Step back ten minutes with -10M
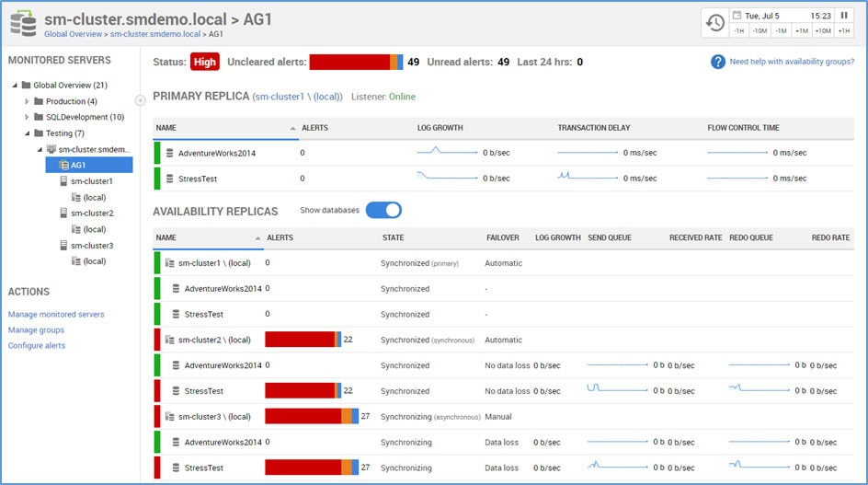 [x=760, y=31]
